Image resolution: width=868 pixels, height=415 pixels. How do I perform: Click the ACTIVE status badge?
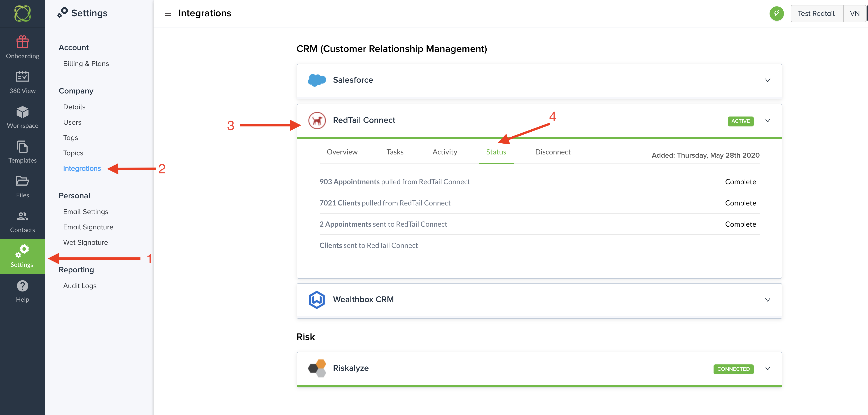(x=741, y=121)
